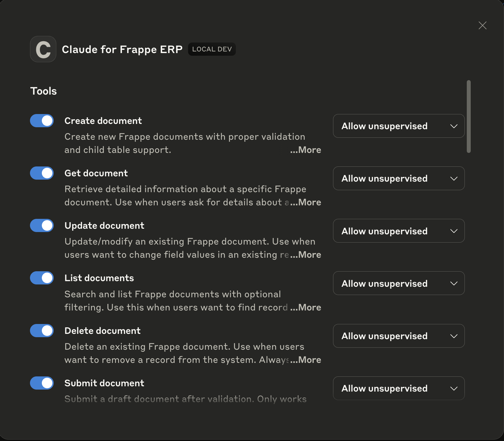Open the permission dropdown for Get document
The width and height of the screenshot is (504, 441).
pos(399,178)
